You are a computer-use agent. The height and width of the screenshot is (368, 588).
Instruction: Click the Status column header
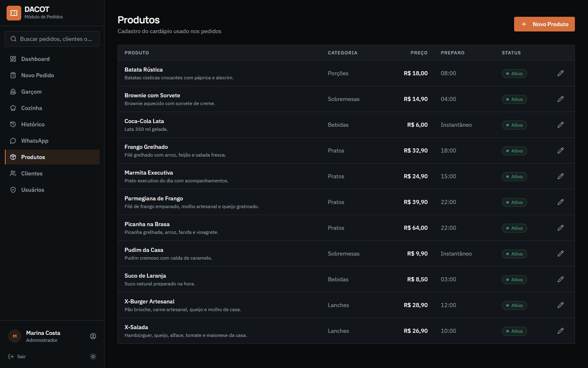[x=511, y=53]
